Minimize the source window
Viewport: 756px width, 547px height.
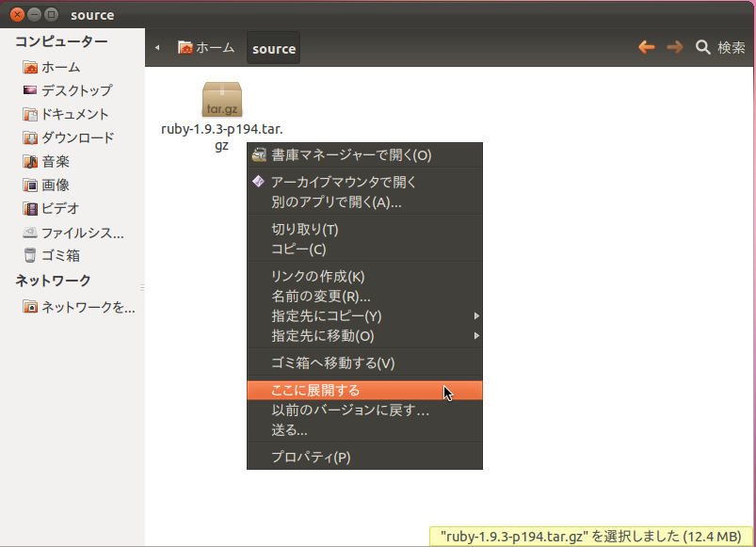pyautogui.click(x=34, y=14)
